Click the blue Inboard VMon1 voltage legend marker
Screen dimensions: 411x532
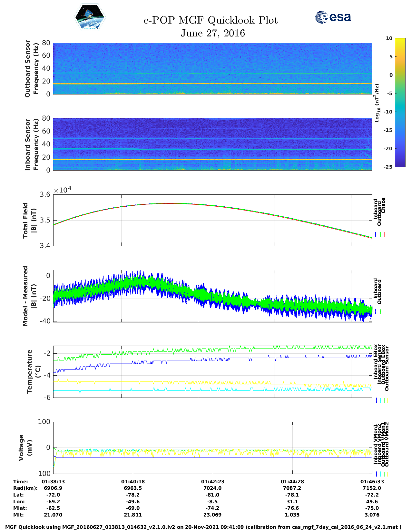[x=377, y=474]
